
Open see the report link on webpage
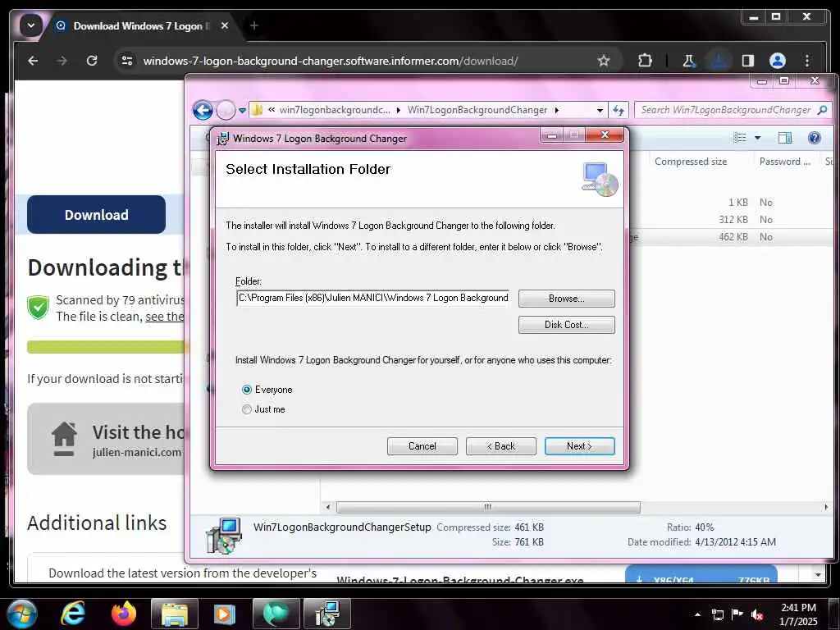164,317
